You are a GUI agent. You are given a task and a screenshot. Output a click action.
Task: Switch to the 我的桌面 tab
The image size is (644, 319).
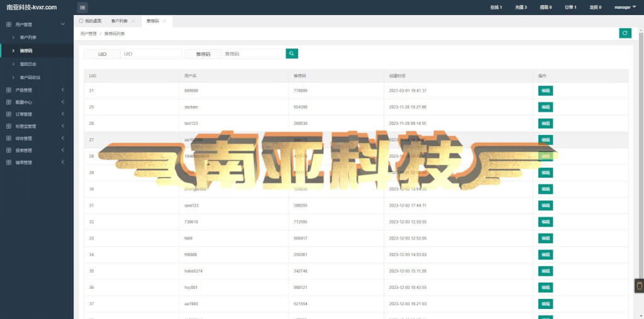pos(90,21)
